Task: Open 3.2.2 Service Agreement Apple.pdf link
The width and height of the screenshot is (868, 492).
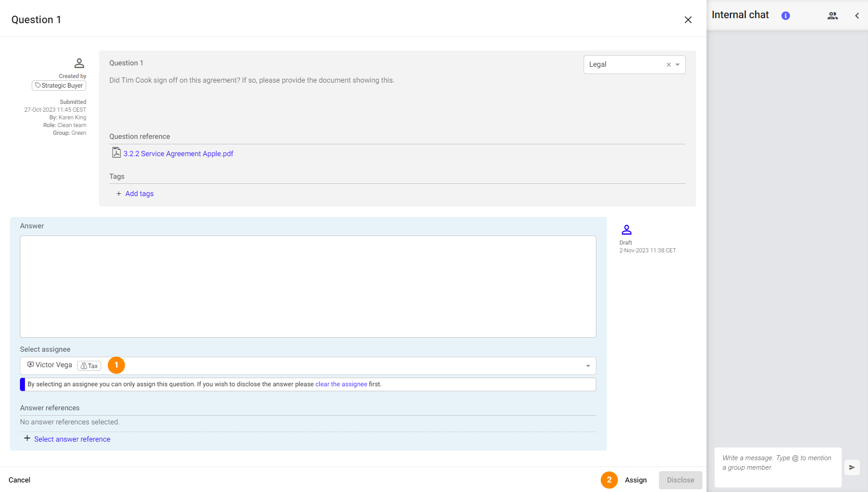Action: (178, 154)
